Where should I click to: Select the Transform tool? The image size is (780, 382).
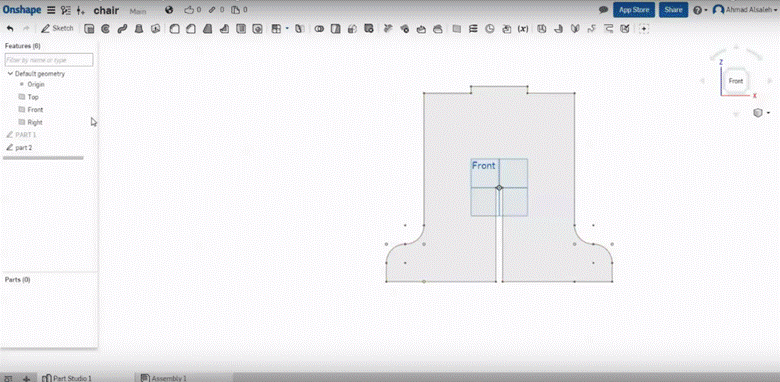click(352, 29)
